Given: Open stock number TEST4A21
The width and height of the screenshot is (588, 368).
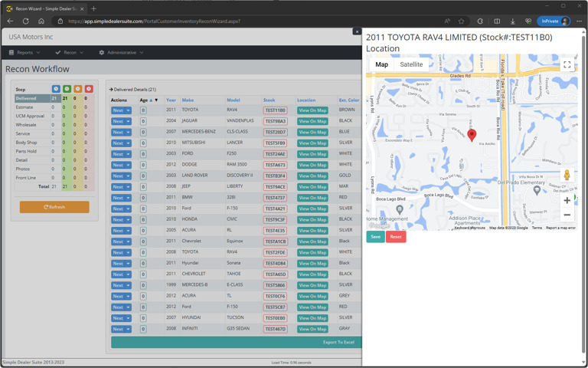Looking at the screenshot, I should pyautogui.click(x=276, y=209).
